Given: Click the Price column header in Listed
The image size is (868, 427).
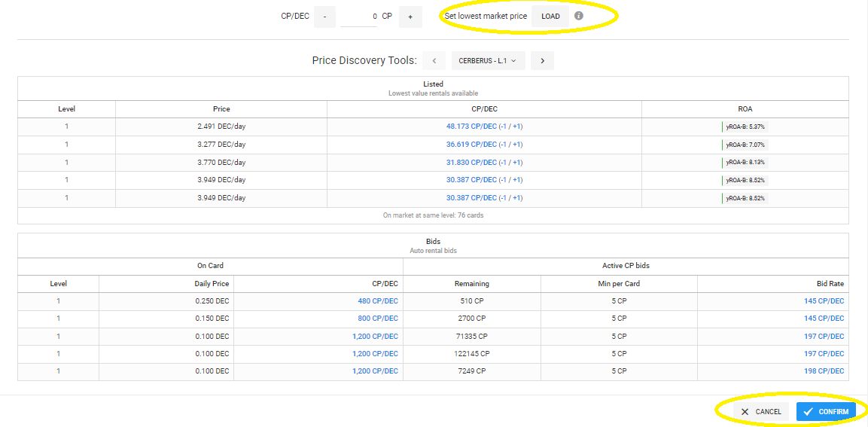Looking at the screenshot, I should [x=221, y=109].
